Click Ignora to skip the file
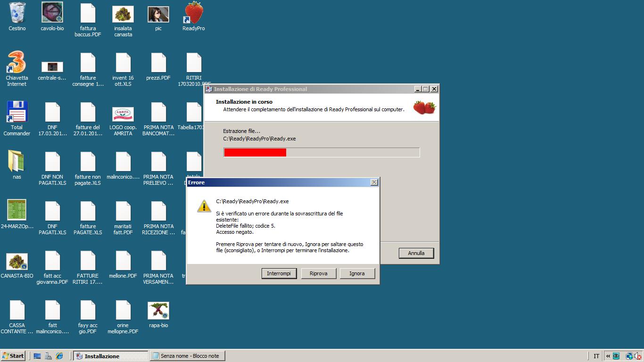The width and height of the screenshot is (644, 362). pos(357,273)
